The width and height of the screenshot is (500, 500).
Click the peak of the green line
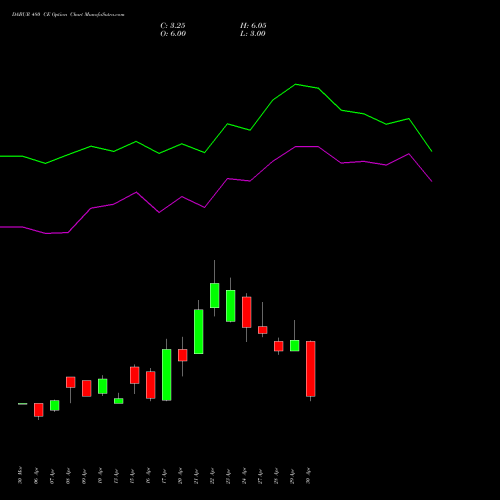[x=296, y=84]
